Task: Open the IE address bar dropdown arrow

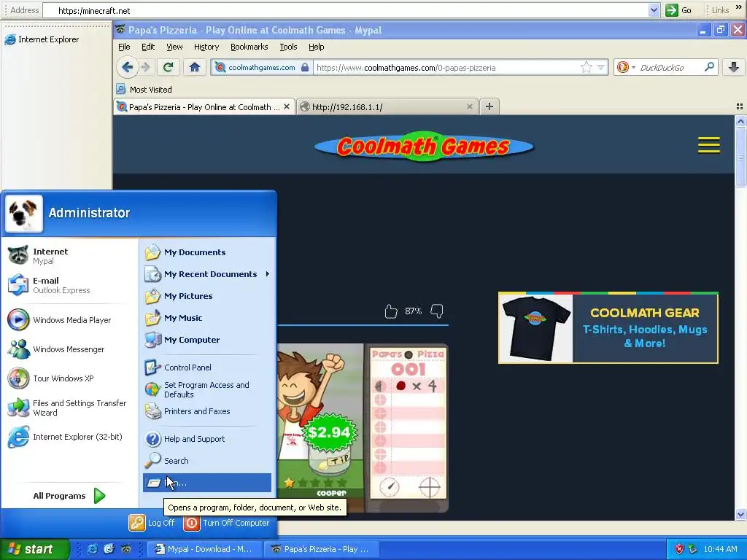Action: [x=654, y=10]
